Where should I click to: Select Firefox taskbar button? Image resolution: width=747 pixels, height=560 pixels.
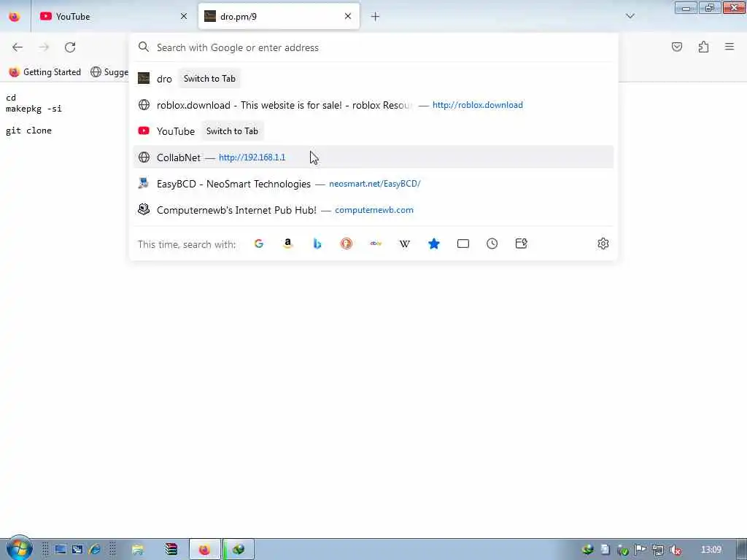(x=204, y=550)
